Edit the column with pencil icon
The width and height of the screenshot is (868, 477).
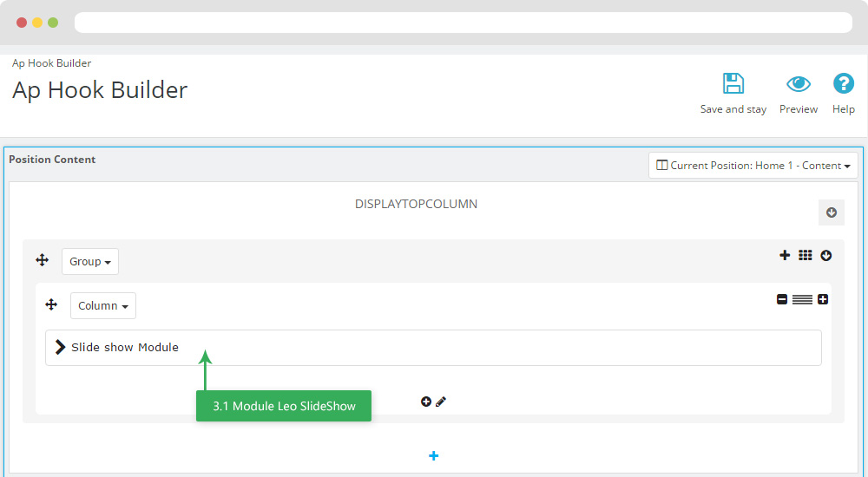441,402
